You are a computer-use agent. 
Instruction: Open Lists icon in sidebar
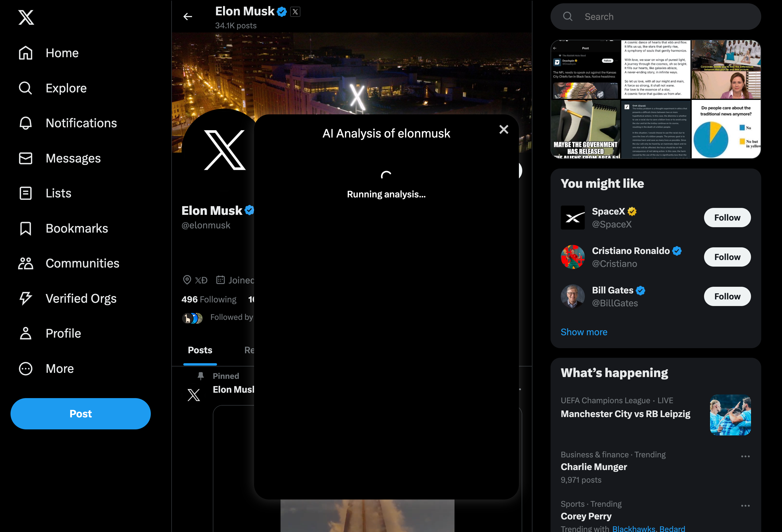click(26, 193)
